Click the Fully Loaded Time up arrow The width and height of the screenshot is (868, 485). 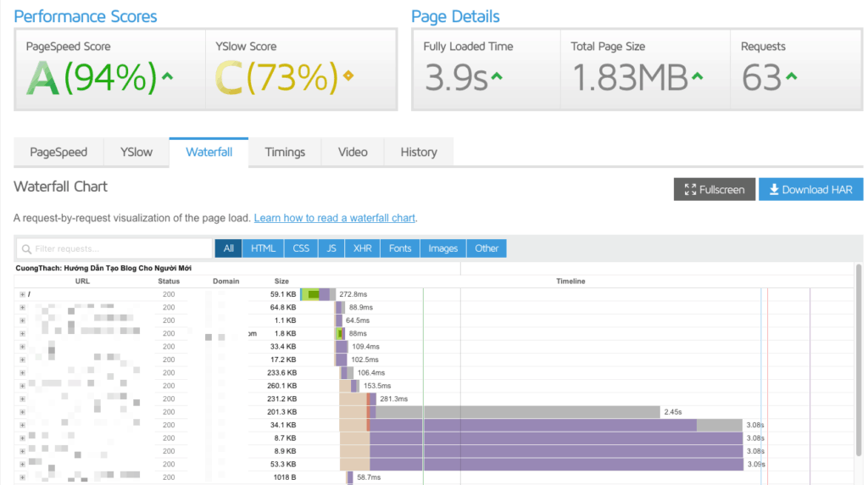[497, 76]
